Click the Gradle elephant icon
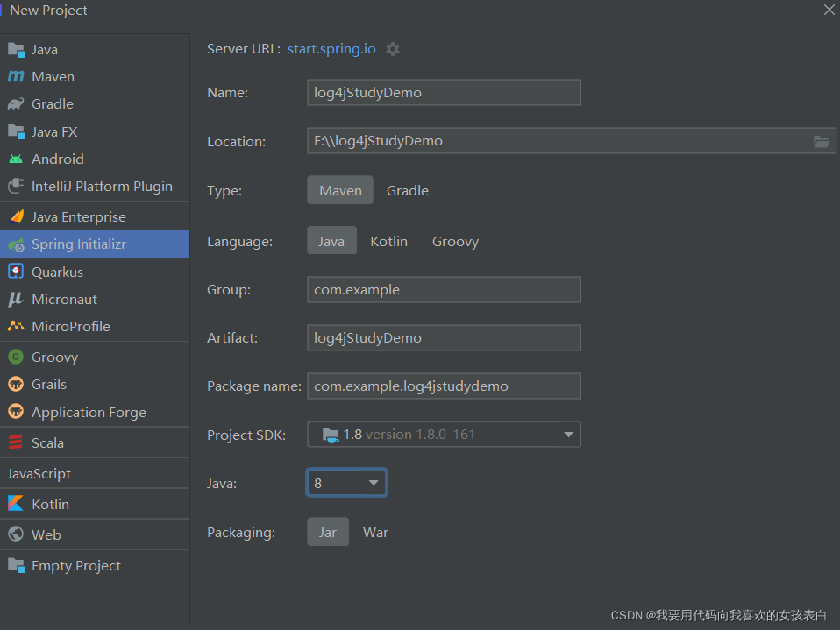The image size is (840, 630). point(16,104)
